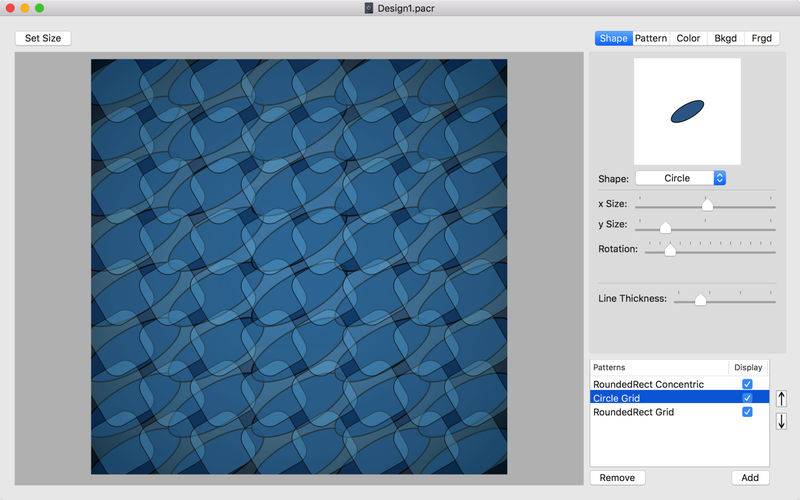800x500 pixels.
Task: Toggle display of Circle Grid pattern
Action: coord(747,398)
